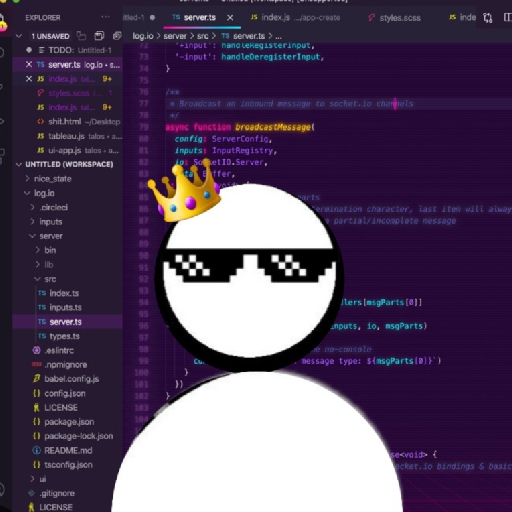Screen dimensions: 512x512
Task: Click src in the breadcrumb path
Action: (x=203, y=36)
